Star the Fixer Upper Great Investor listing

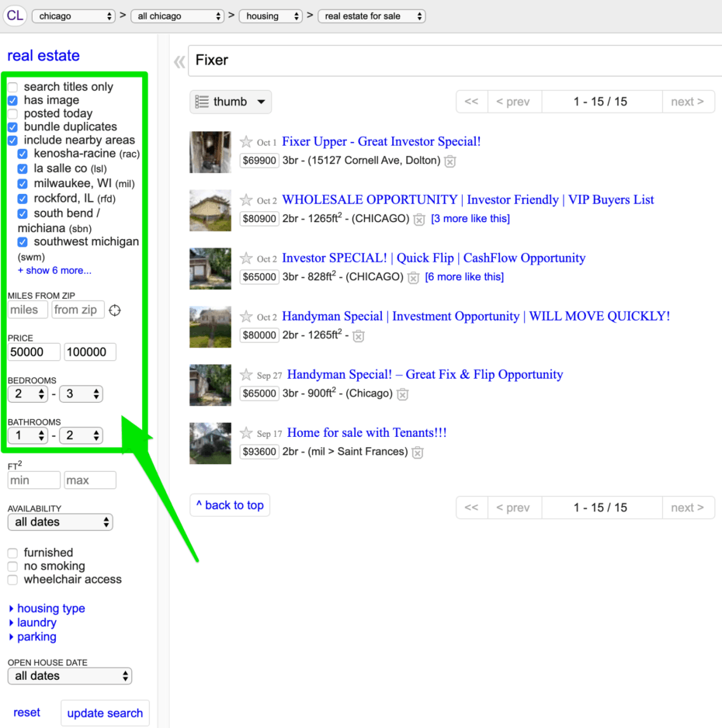[246, 142]
